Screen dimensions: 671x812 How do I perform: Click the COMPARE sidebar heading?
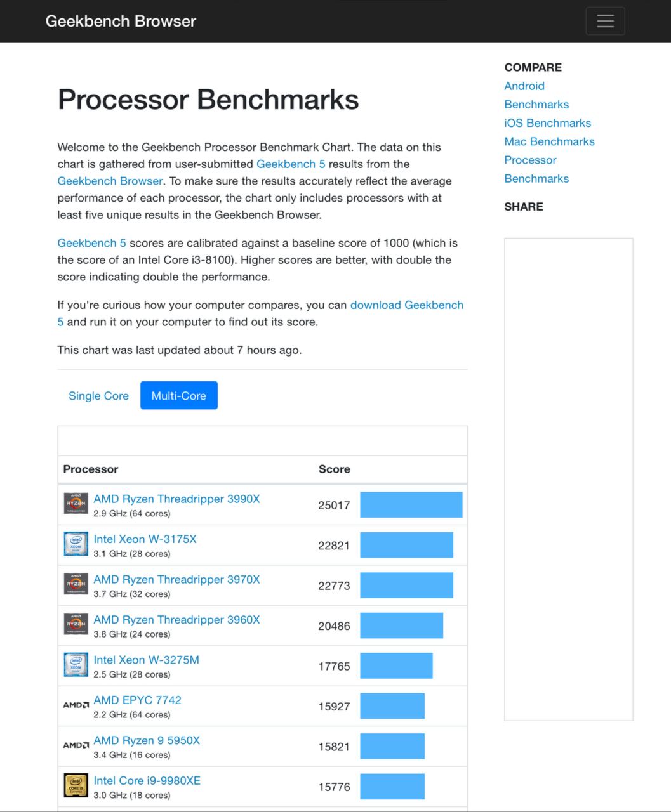(x=533, y=67)
